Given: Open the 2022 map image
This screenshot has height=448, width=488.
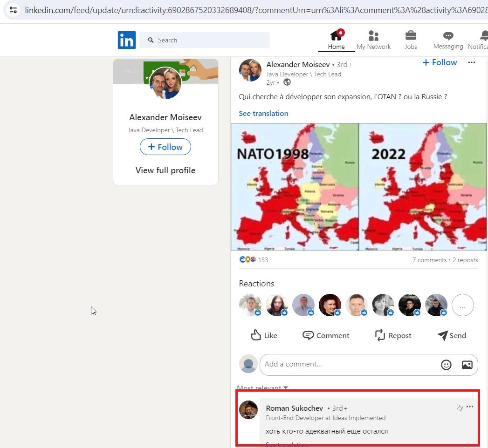Looking at the screenshot, I should [423, 187].
